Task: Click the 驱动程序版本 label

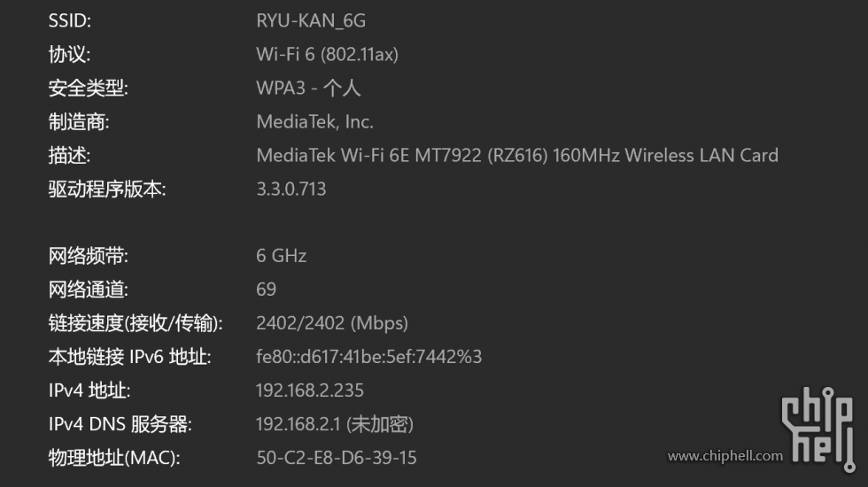Action: pyautogui.click(x=107, y=189)
